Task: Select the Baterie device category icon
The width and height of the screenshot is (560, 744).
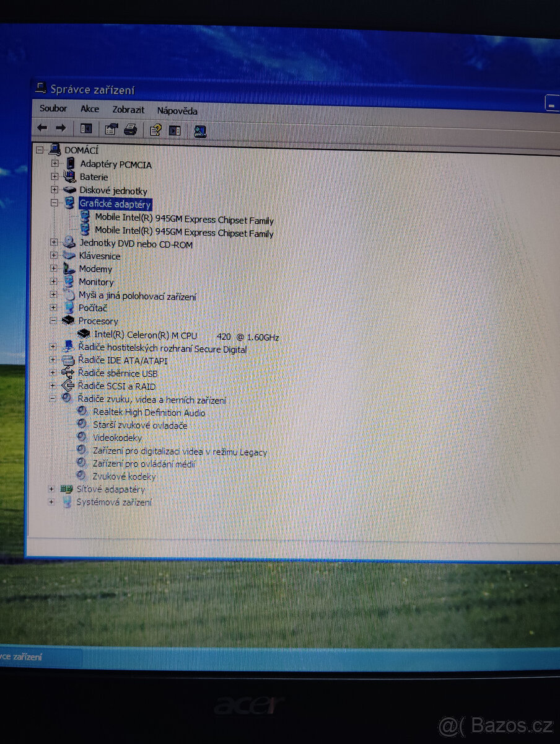Action: (x=69, y=177)
